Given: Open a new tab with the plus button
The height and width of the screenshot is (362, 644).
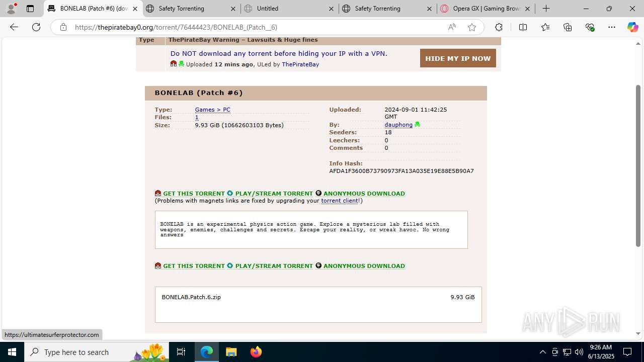Looking at the screenshot, I should pyautogui.click(x=546, y=9).
